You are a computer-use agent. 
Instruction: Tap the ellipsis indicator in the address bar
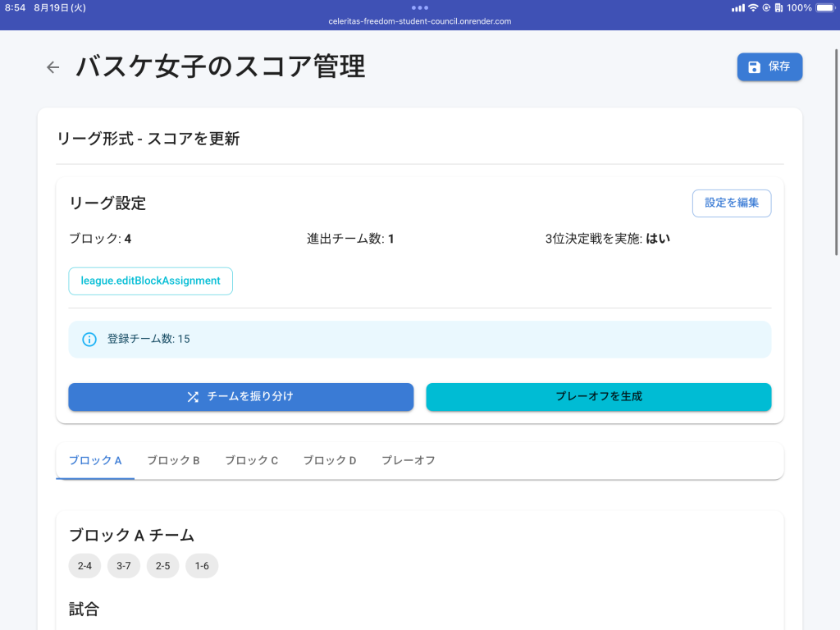[420, 9]
